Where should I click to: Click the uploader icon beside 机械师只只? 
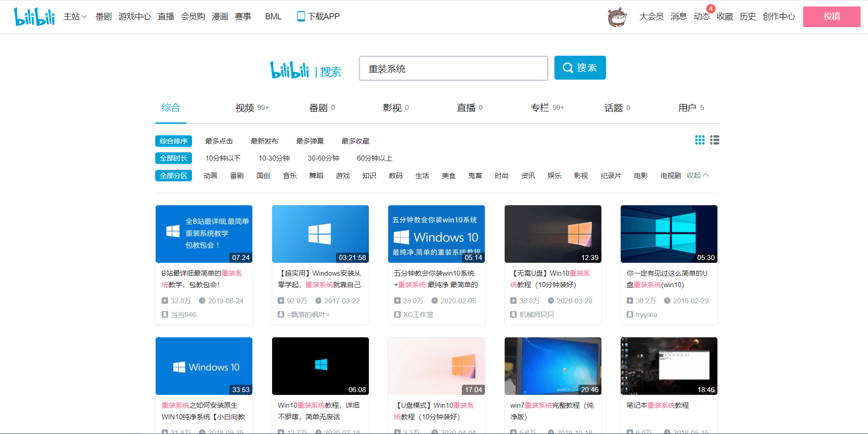tap(513, 314)
